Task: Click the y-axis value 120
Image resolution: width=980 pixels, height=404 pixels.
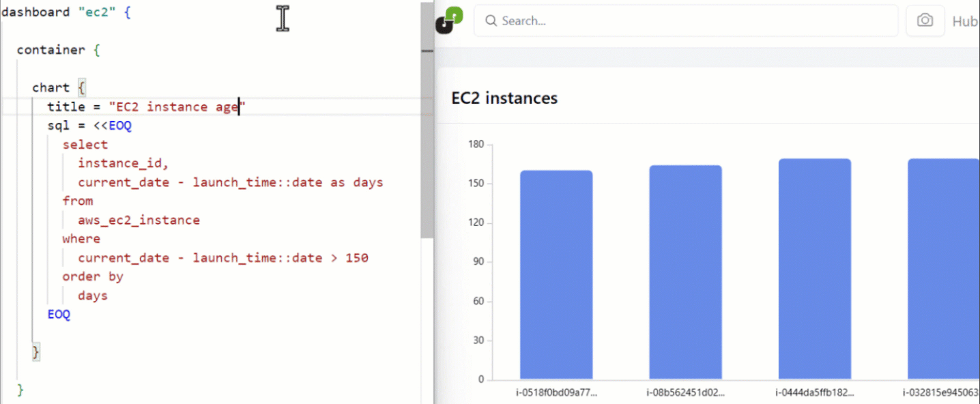Action: [x=476, y=222]
